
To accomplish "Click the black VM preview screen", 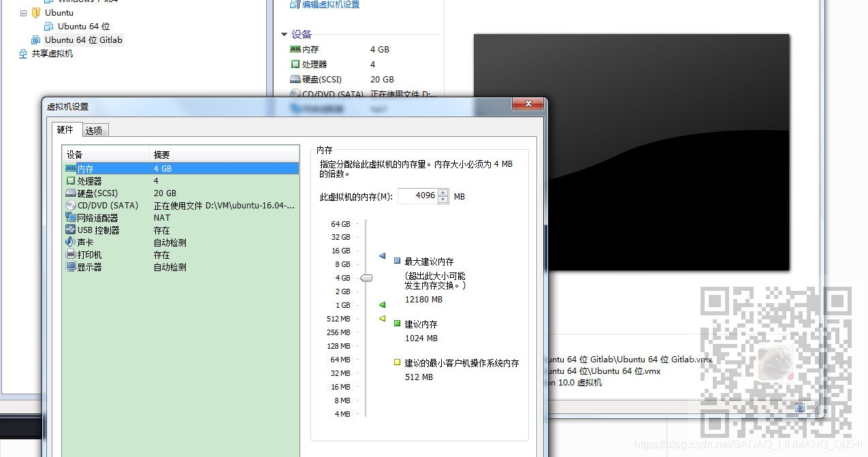I will tap(631, 152).
